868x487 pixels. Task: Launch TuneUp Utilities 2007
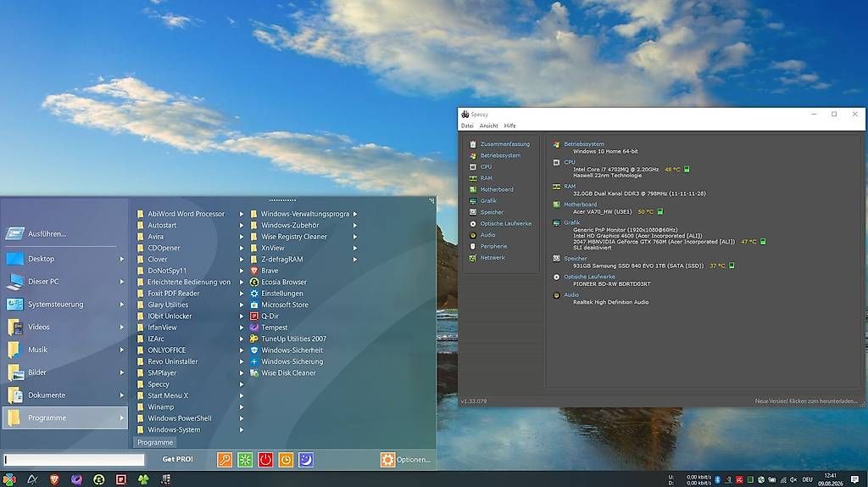pyautogui.click(x=288, y=339)
